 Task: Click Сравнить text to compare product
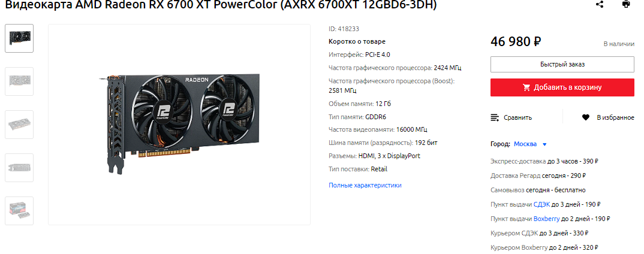[518, 117]
